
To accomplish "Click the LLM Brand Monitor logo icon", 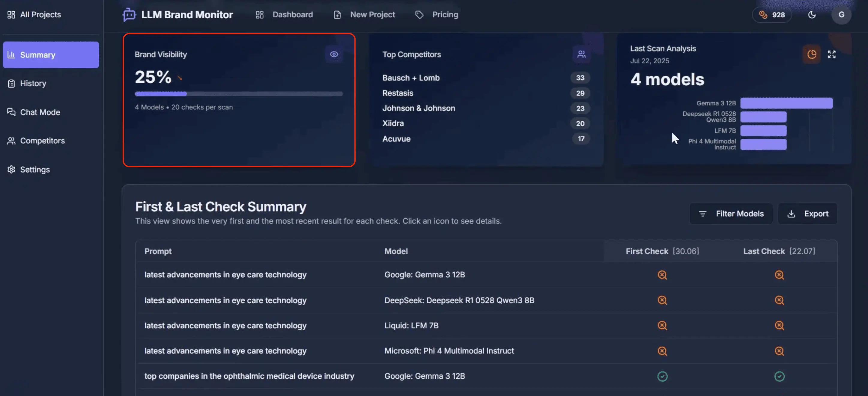I will 129,14.
